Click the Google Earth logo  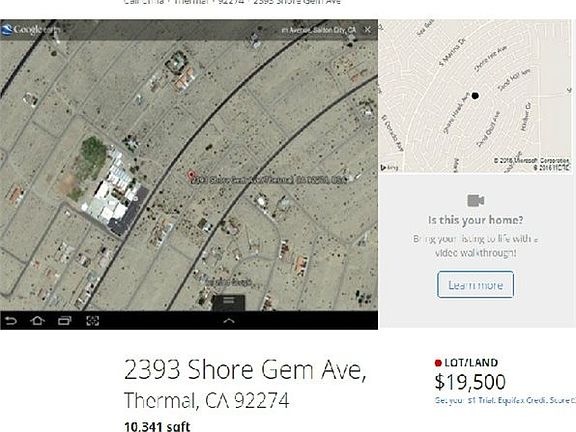[30, 29]
